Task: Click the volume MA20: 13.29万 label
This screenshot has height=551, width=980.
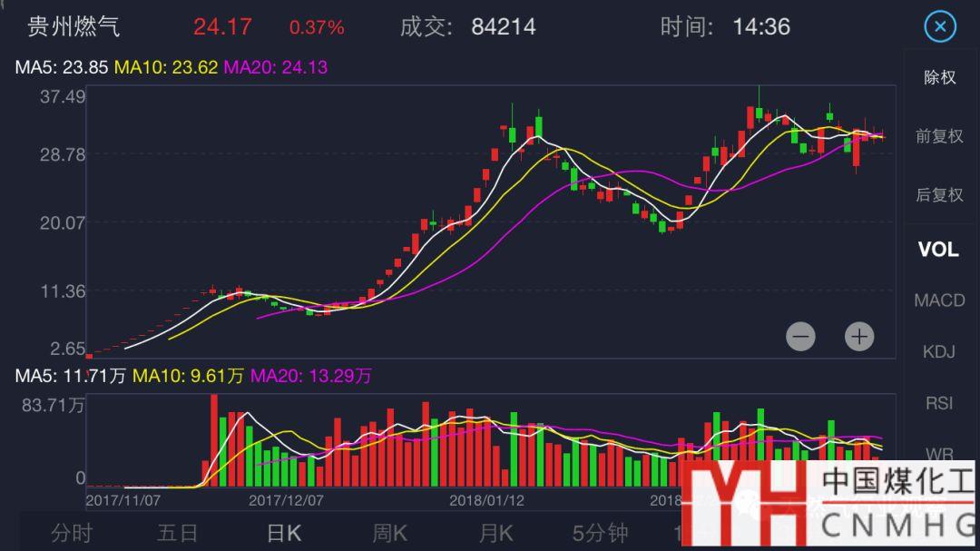Action: [x=311, y=375]
